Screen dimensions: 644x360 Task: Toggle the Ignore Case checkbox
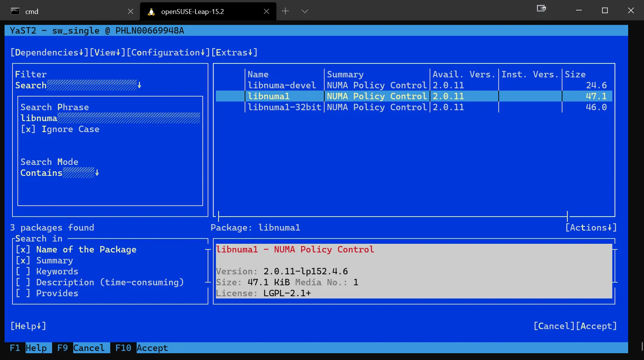click(28, 129)
